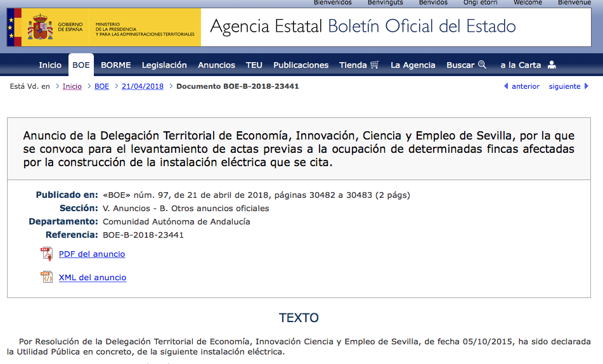Image resolution: width=603 pixels, height=364 pixels.
Task: Click the Publicado en label
Action: coord(67,195)
